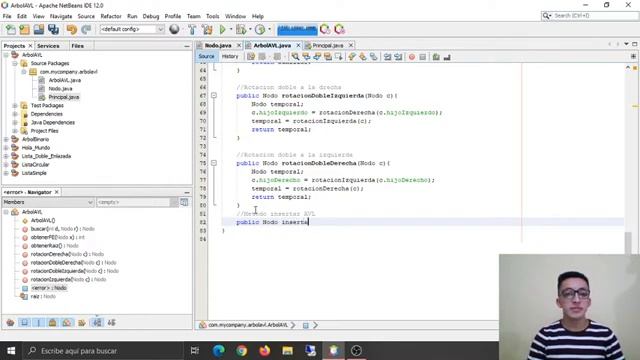Click the Start Macro Recording red icon
The height and width of the screenshot is (360, 640).
tap(412, 57)
